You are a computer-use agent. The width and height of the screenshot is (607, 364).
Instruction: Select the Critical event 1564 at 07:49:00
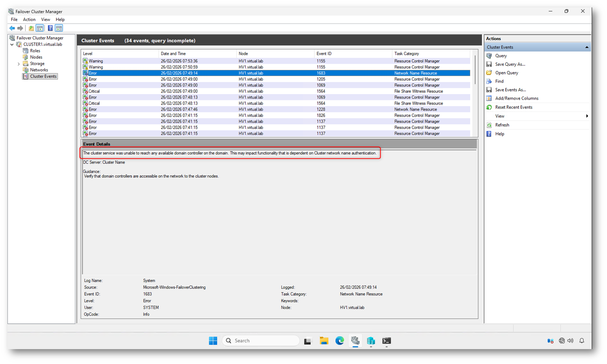249,91
